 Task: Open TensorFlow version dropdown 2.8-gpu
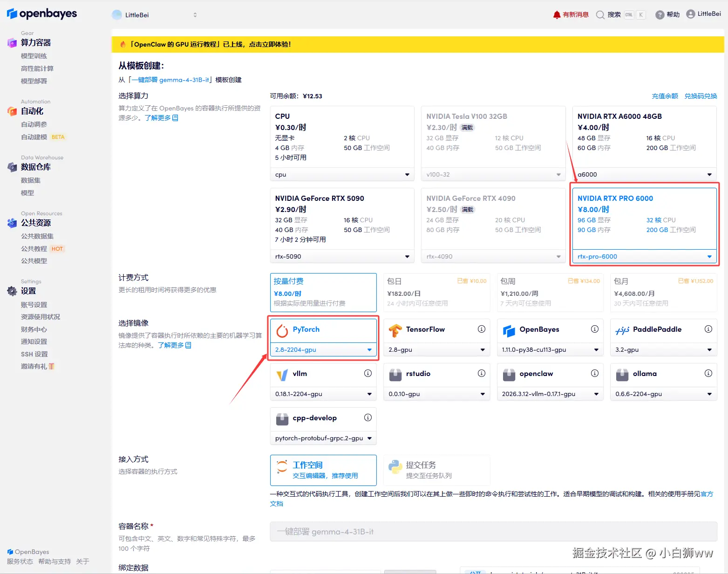pos(437,350)
